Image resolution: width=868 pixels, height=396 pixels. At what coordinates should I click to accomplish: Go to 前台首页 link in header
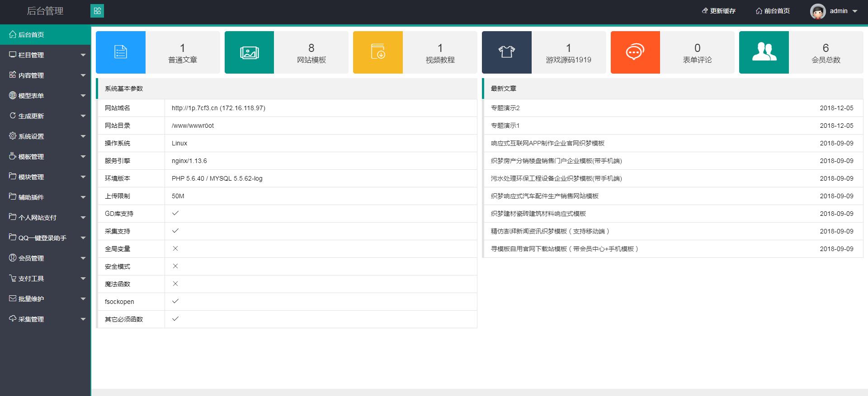point(773,11)
